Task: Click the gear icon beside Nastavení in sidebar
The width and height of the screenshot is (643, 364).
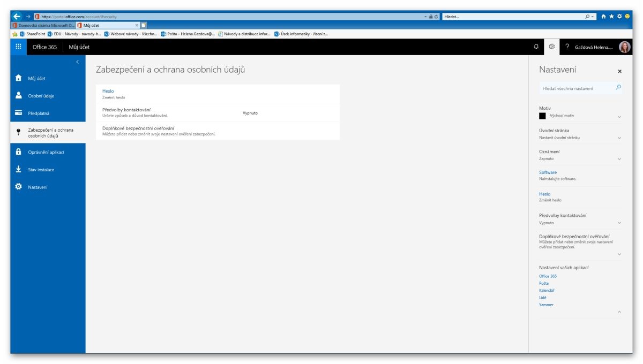Action: pos(19,187)
